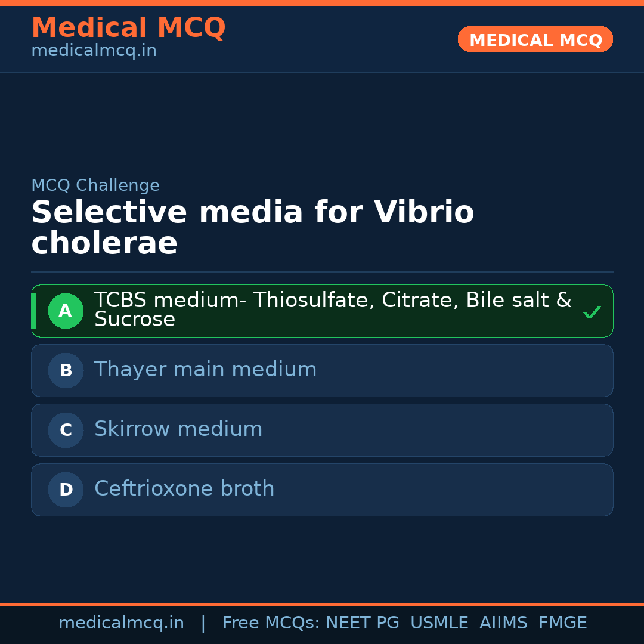The width and height of the screenshot is (644, 644).
Task: Select the D letter circle
Action: pyautogui.click(x=66, y=490)
